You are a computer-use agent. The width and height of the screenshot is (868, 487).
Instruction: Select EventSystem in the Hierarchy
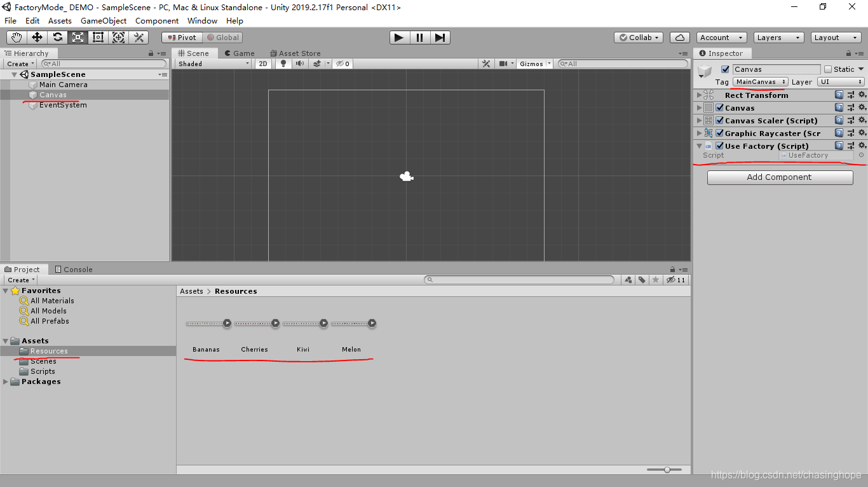coord(63,105)
